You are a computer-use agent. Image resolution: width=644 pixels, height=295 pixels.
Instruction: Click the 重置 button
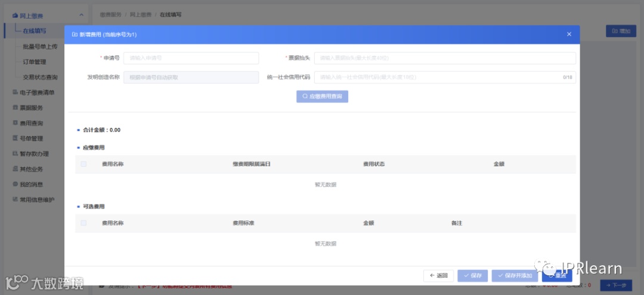pos(557,276)
